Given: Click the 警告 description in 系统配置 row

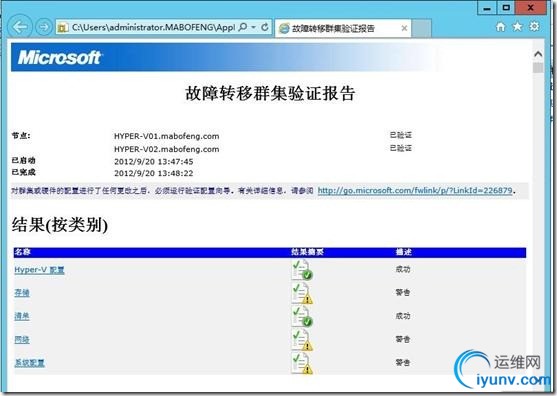Looking at the screenshot, I should pos(403,363).
